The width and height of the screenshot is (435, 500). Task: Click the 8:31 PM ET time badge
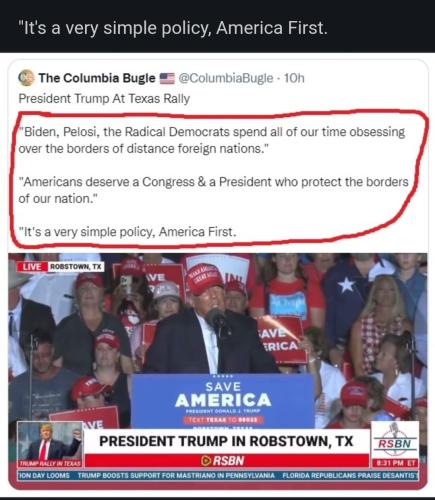point(395,463)
